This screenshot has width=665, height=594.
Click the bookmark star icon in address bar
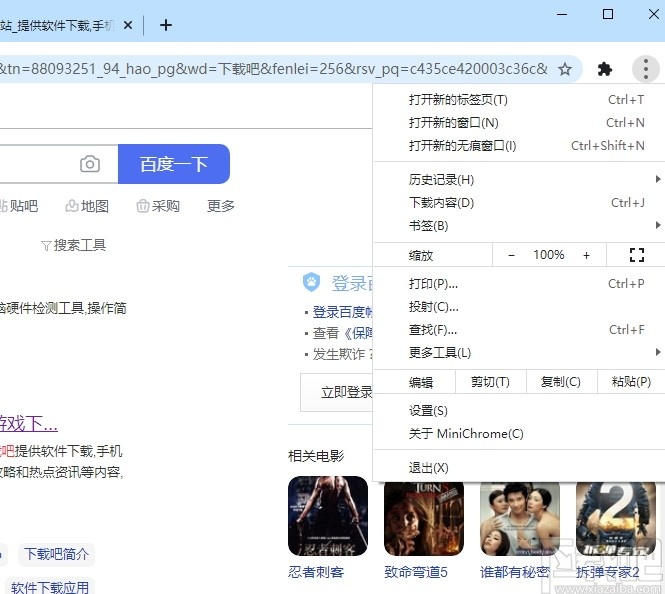[x=564, y=69]
